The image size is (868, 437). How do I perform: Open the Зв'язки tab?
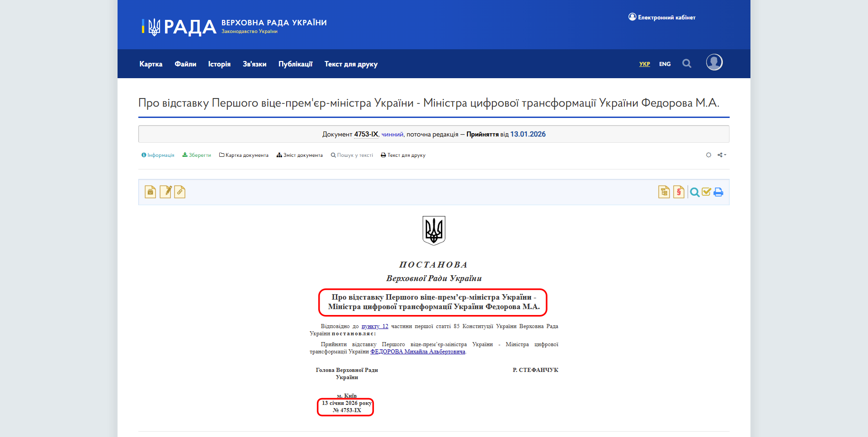255,64
